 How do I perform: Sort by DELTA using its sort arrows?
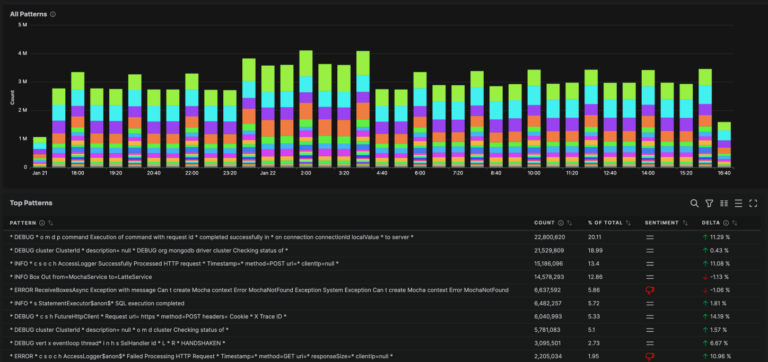pos(735,223)
